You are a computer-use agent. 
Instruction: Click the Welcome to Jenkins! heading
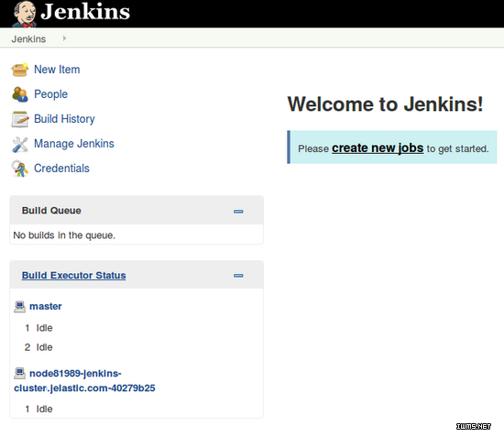[x=385, y=104]
